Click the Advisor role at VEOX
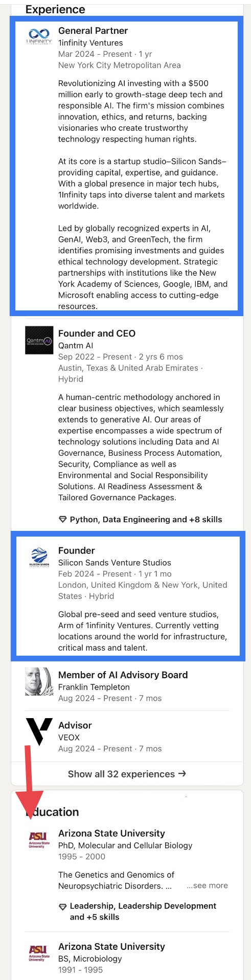The height and width of the screenshot is (980, 251). click(75, 725)
